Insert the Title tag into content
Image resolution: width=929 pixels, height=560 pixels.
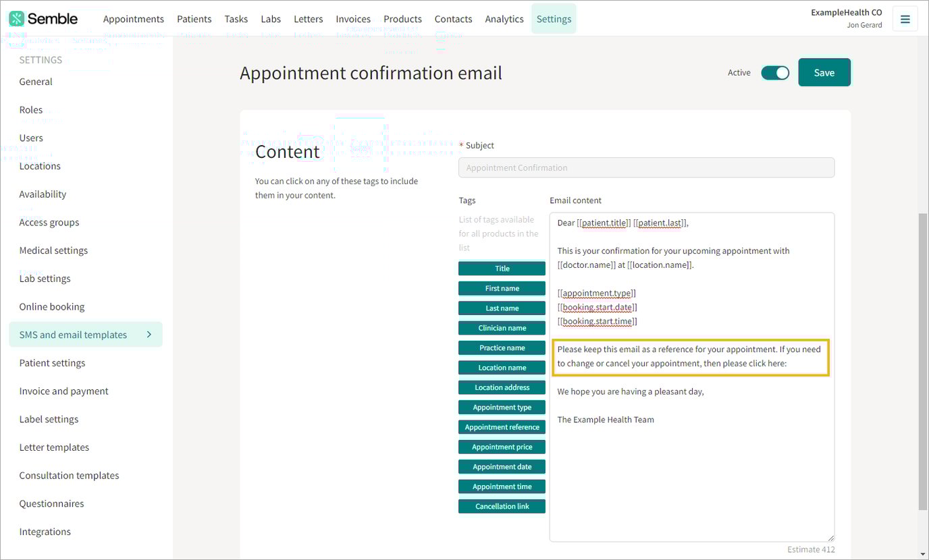pyautogui.click(x=502, y=268)
